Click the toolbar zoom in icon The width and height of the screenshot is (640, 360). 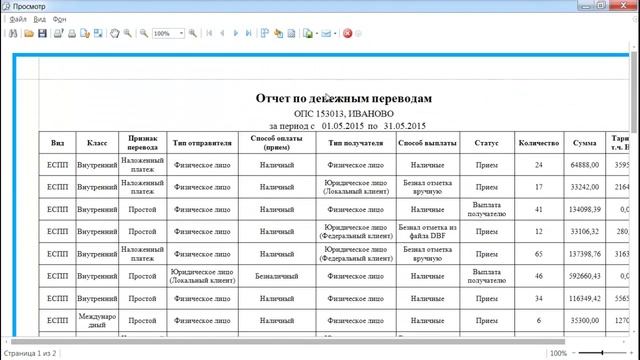[193, 33]
